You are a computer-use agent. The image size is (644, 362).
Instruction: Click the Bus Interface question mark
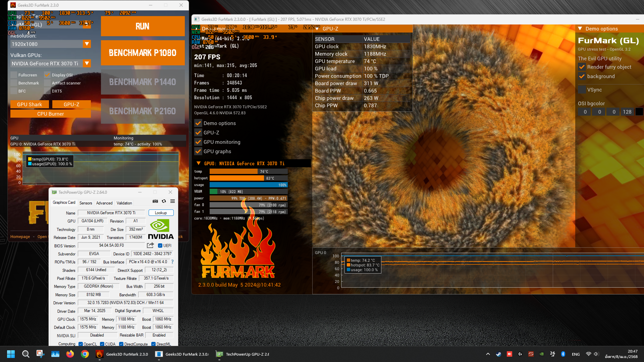(172, 262)
